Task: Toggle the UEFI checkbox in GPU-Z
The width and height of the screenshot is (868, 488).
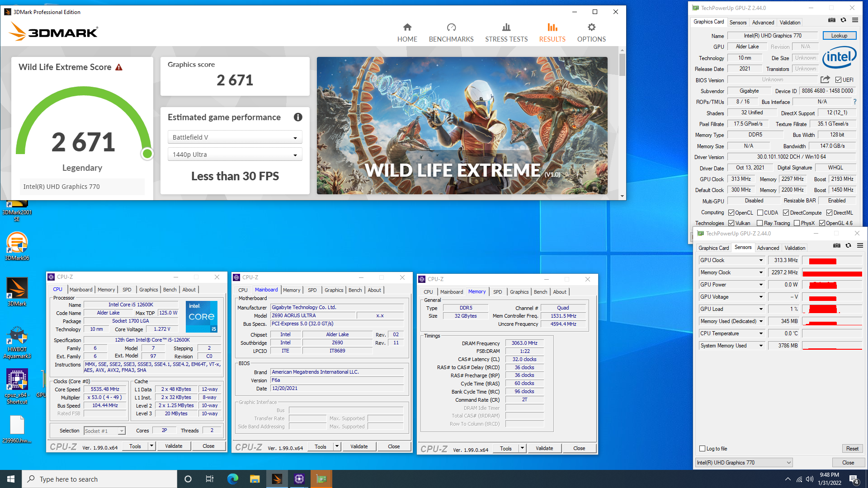Action: pos(838,80)
